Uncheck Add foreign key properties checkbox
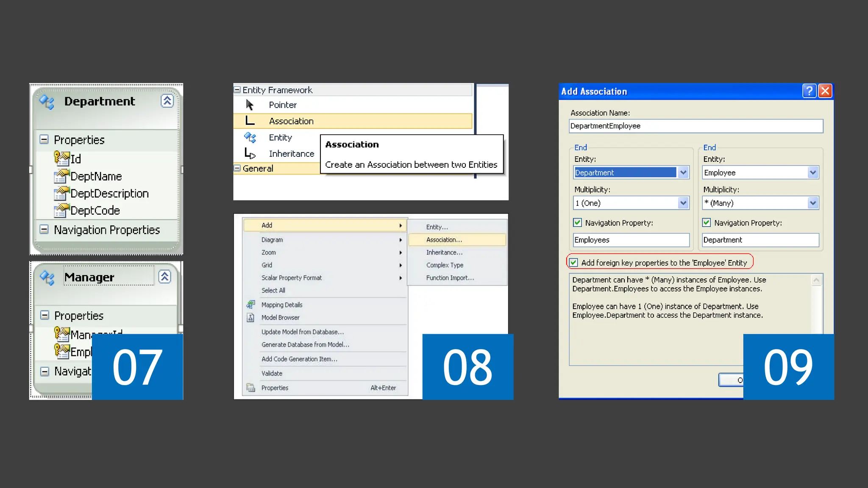Viewport: 868px width, 488px height. (x=573, y=263)
